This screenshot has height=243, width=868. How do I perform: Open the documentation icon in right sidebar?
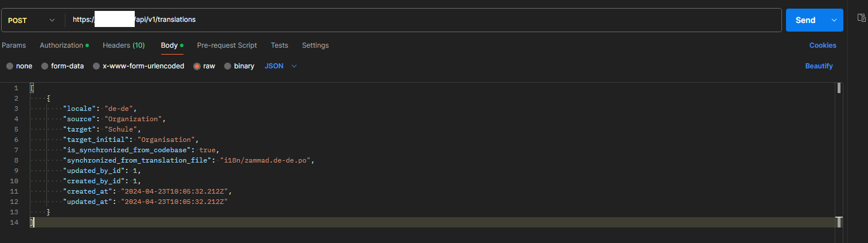pyautogui.click(x=861, y=18)
